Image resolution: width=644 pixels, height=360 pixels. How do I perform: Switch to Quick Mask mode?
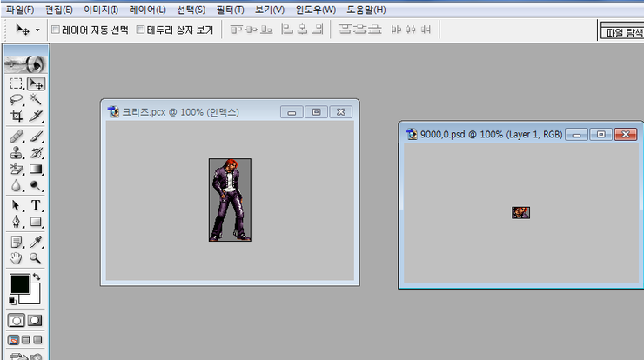pos(35,321)
